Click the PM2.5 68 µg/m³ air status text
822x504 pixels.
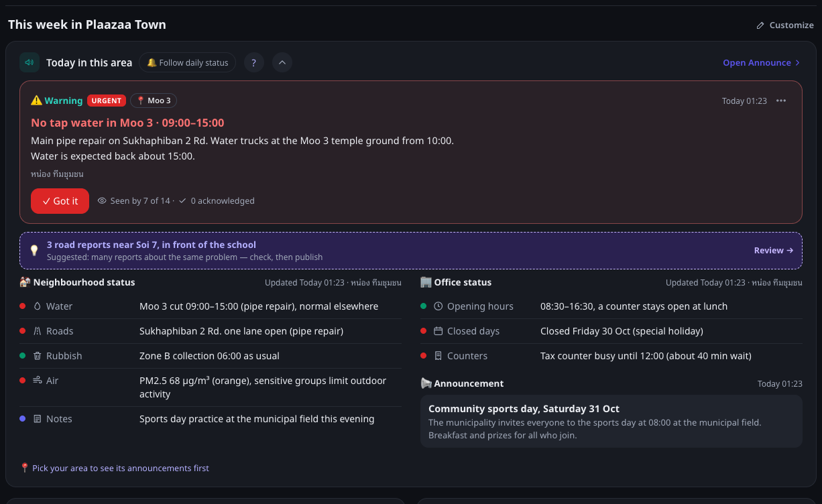click(263, 387)
